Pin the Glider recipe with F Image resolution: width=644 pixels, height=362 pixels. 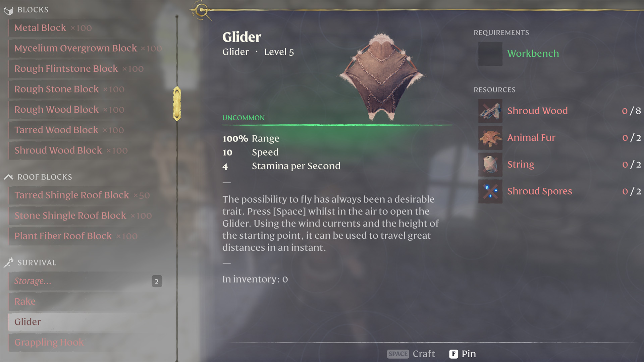point(465,353)
